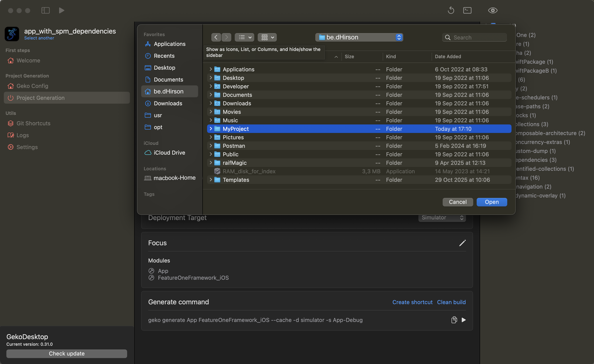Open Settings in the Utils section
Viewport: 594px width, 364px height.
pos(27,147)
